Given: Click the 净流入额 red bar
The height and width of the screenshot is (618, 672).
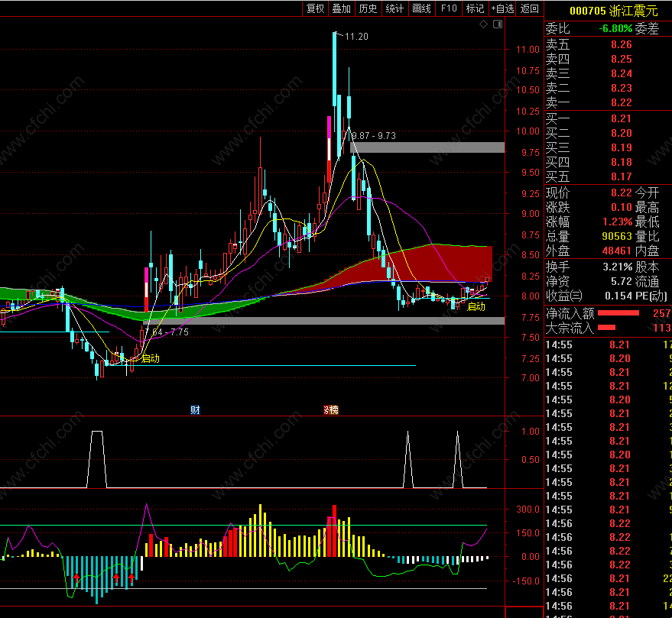Looking at the screenshot, I should [618, 313].
